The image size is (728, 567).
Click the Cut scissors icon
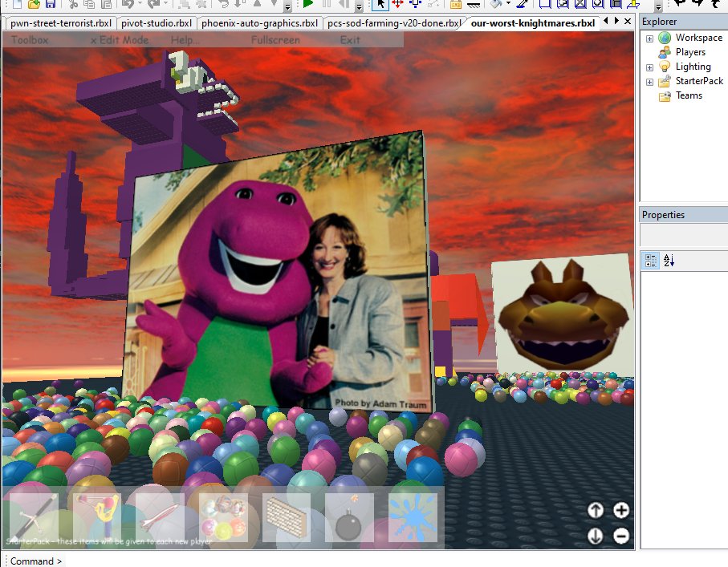pos(73,4)
